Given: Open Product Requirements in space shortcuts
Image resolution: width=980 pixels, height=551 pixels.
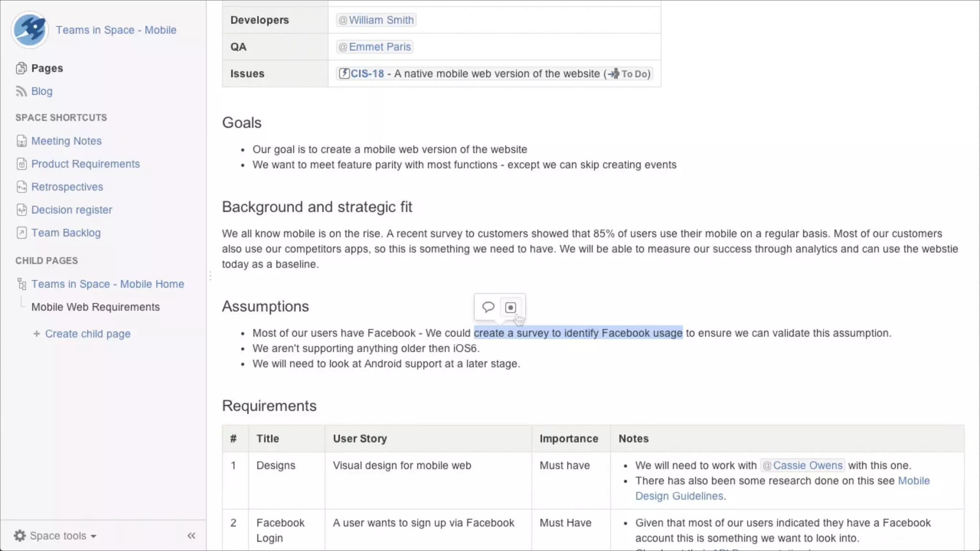Looking at the screenshot, I should [85, 164].
